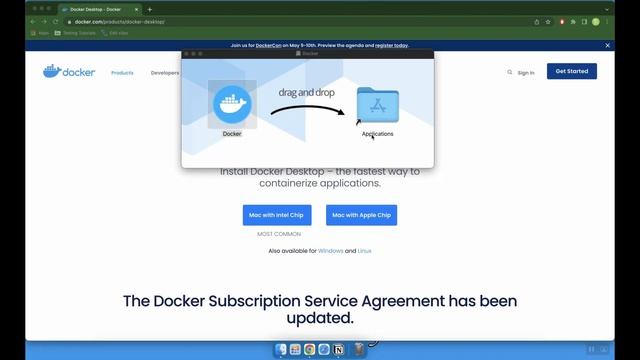Open the Chrome profile avatar
Screen dimensions: 640x360
tap(596, 22)
